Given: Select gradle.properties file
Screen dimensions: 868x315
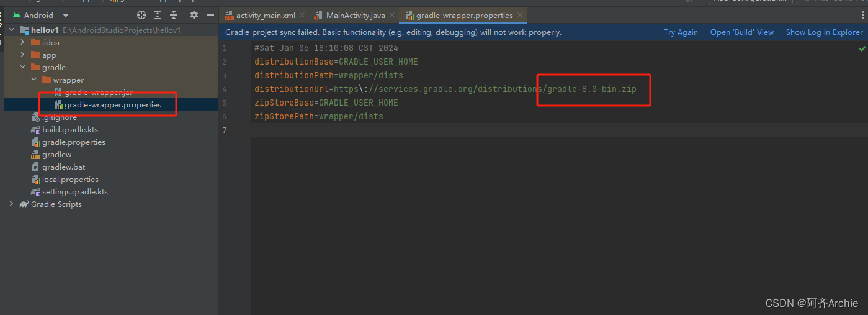Looking at the screenshot, I should pyautogui.click(x=73, y=142).
